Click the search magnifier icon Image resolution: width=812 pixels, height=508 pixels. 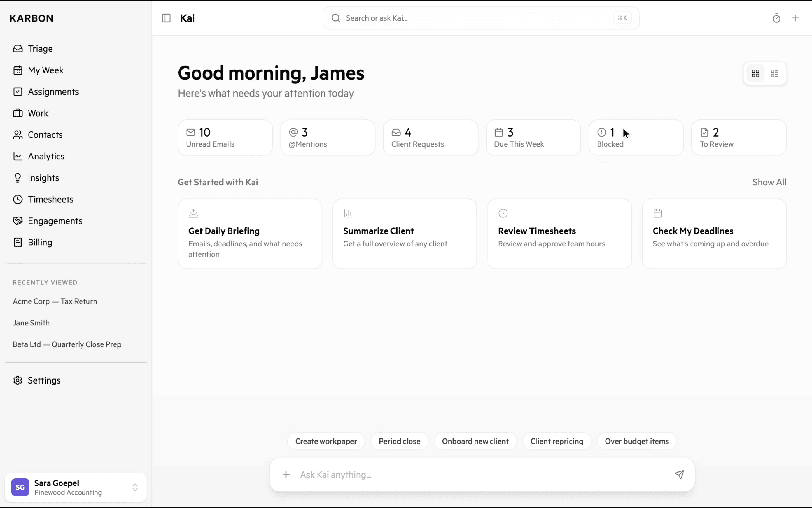coord(336,18)
